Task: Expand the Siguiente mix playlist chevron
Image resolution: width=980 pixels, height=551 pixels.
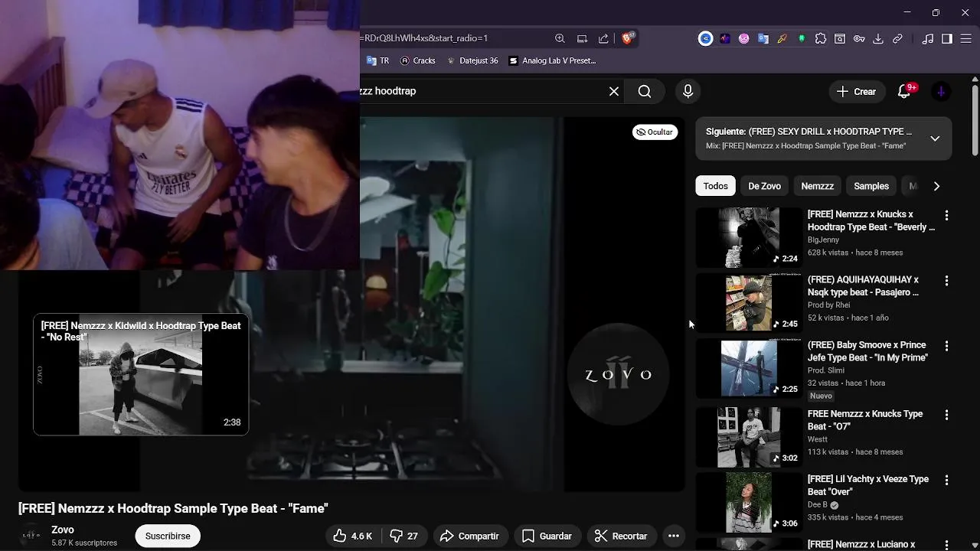Action: pos(935,139)
